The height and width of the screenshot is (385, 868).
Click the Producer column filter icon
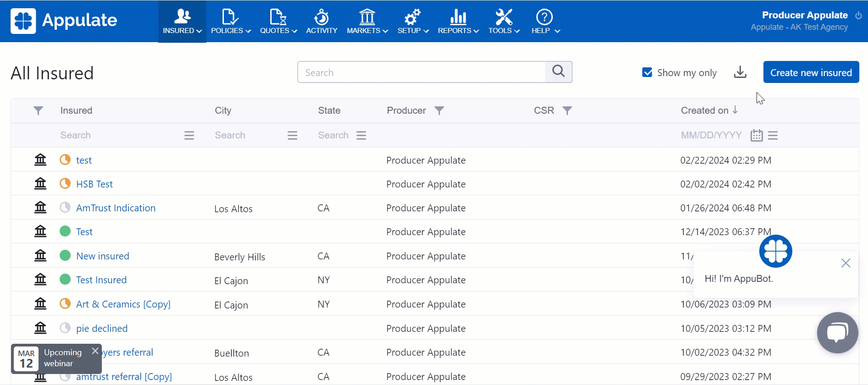coord(439,110)
